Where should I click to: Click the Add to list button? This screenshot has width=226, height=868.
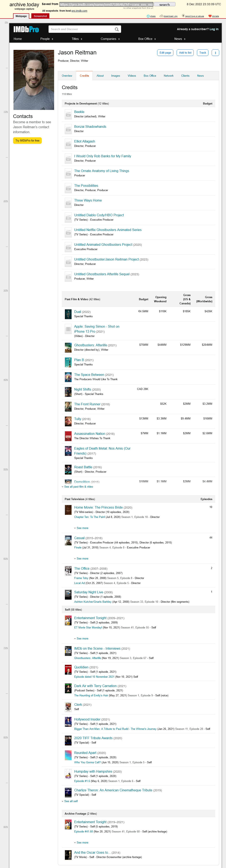(x=185, y=53)
